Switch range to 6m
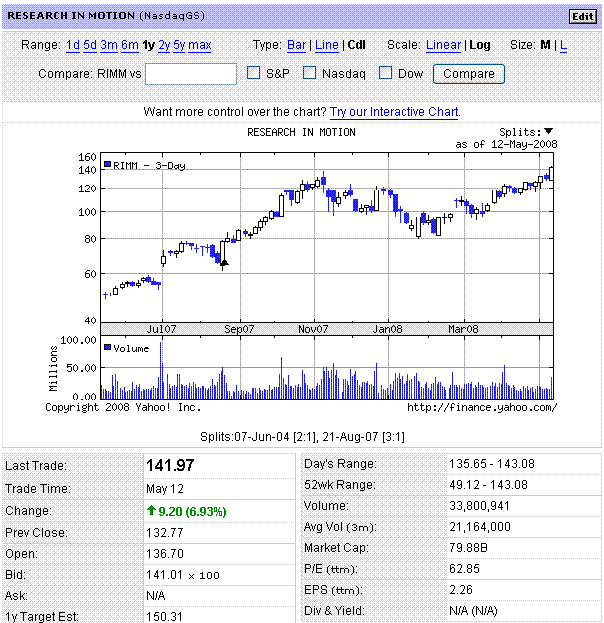The image size is (604, 623). pyautogui.click(x=130, y=45)
